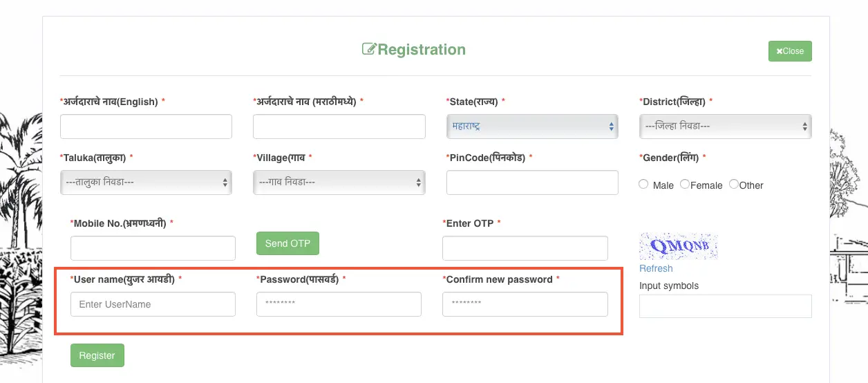Click the captcha image QMQNB

click(679, 246)
